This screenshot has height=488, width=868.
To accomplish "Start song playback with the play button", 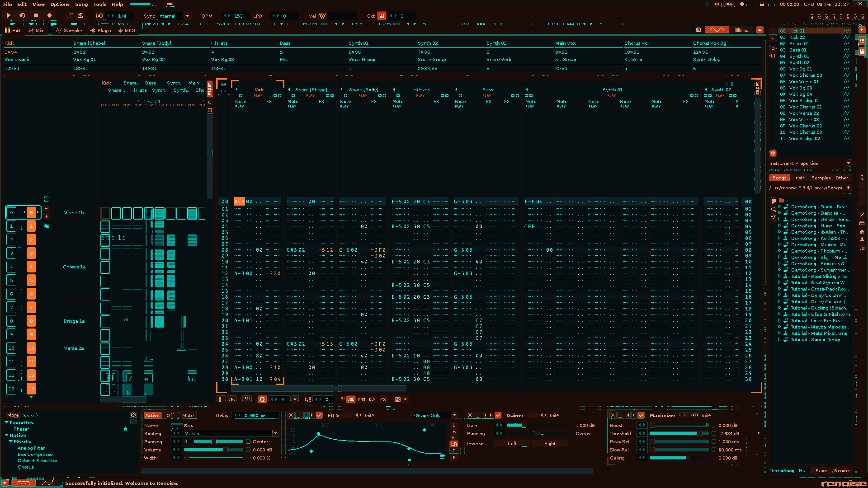I will click(9, 15).
